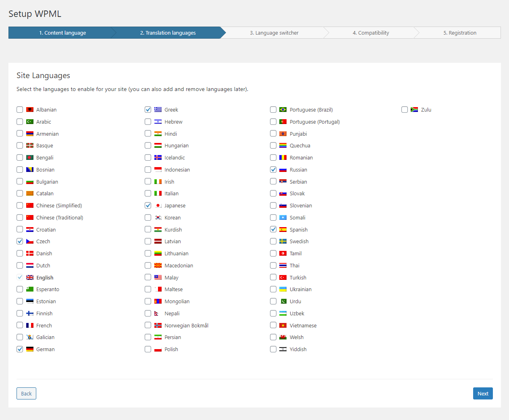Enable Hindi as a site language

pos(148,133)
